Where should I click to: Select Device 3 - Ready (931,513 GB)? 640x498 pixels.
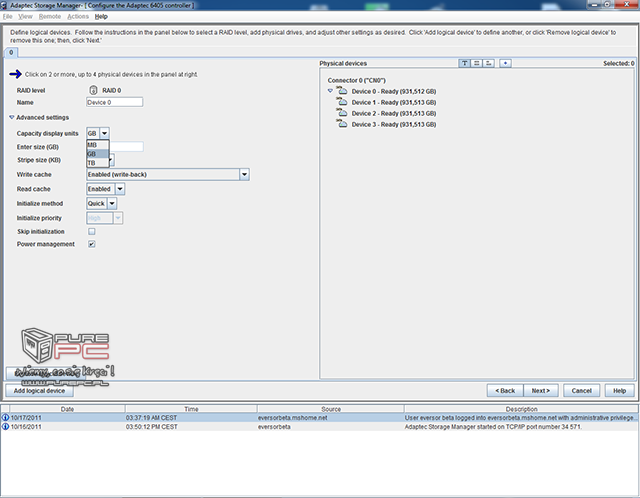pos(394,124)
